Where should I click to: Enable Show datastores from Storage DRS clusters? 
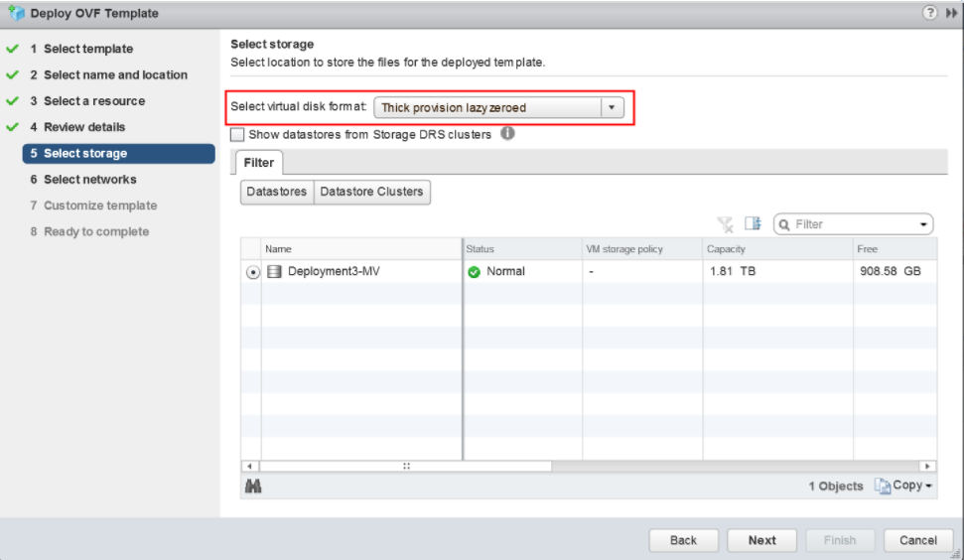coord(237,135)
